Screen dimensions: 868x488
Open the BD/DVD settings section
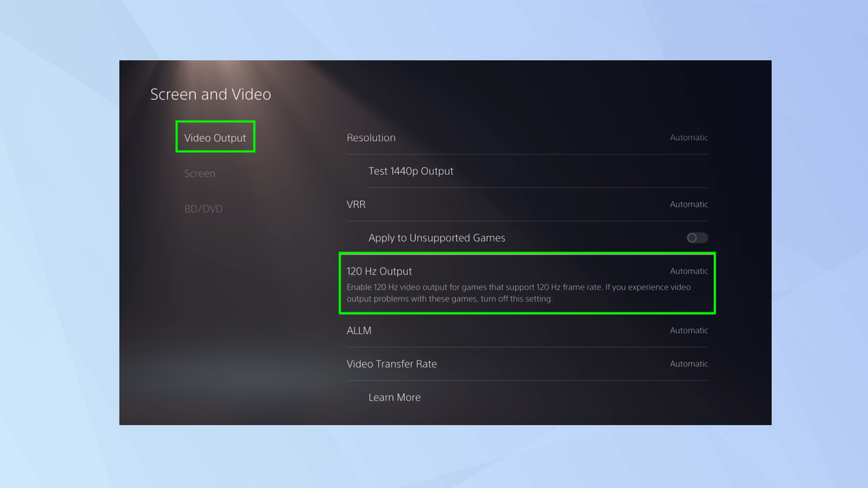point(203,208)
